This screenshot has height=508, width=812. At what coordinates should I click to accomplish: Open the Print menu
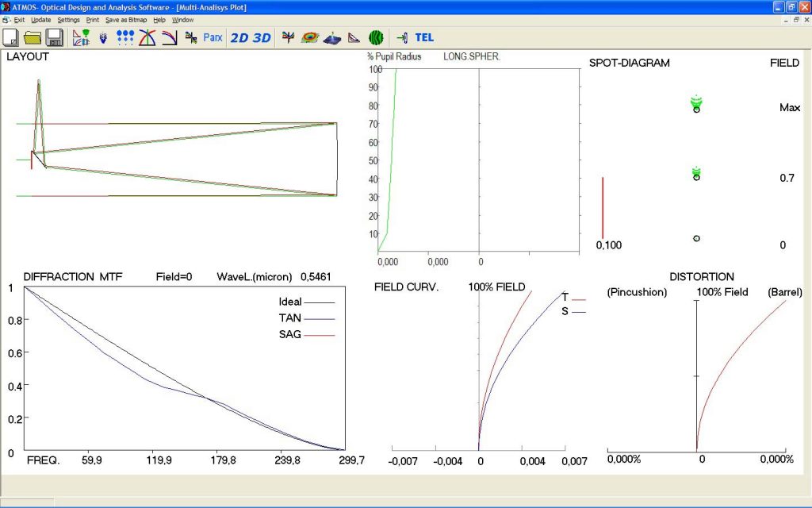click(x=93, y=19)
